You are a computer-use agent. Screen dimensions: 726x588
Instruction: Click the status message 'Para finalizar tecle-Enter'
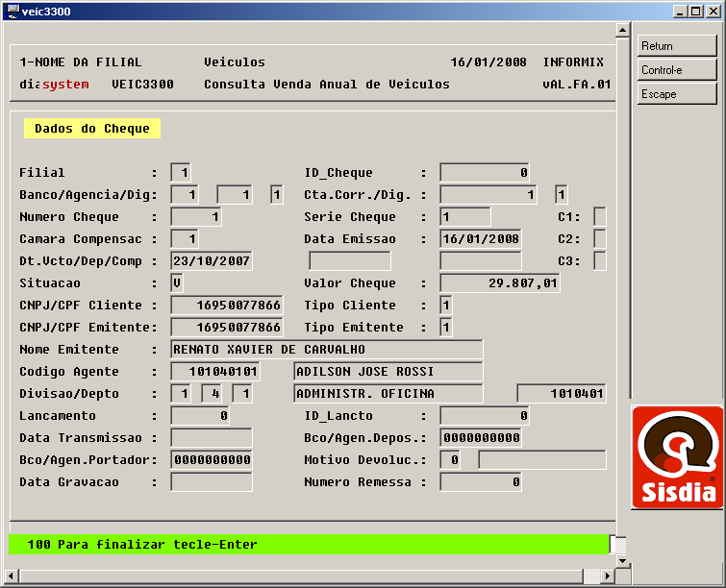[158, 544]
